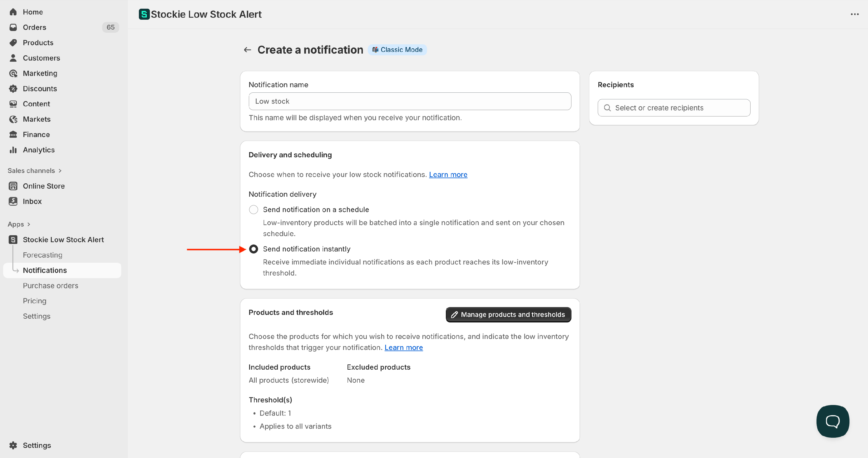Select Send notification on a schedule
Screen dimensions: 868x458
253,209
